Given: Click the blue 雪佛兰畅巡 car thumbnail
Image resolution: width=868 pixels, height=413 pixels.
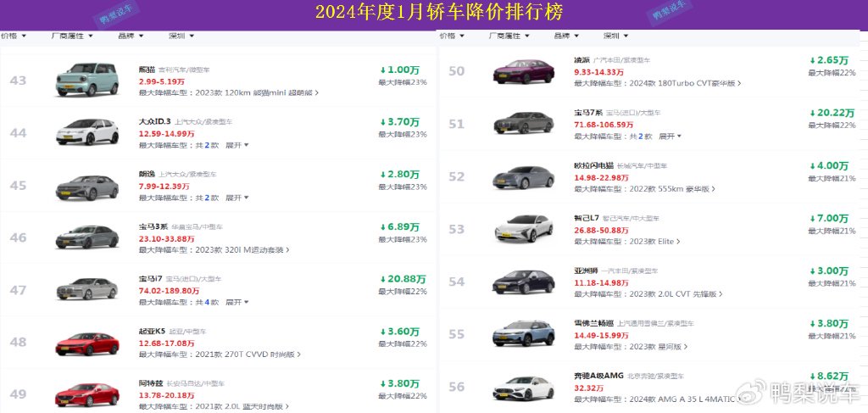Looking at the screenshot, I should click(x=524, y=332).
